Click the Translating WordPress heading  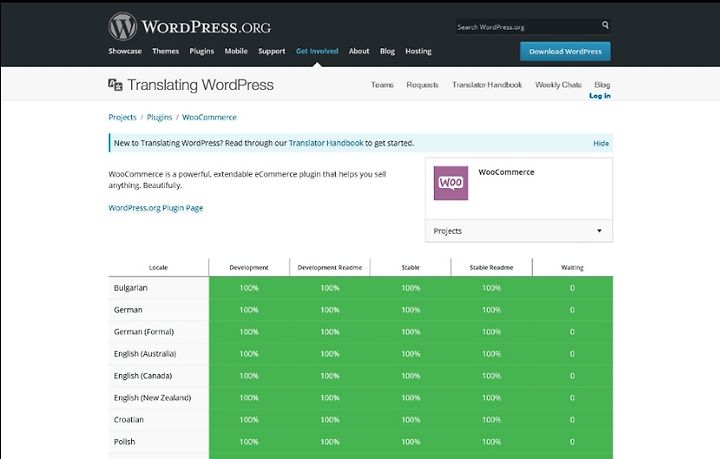200,85
